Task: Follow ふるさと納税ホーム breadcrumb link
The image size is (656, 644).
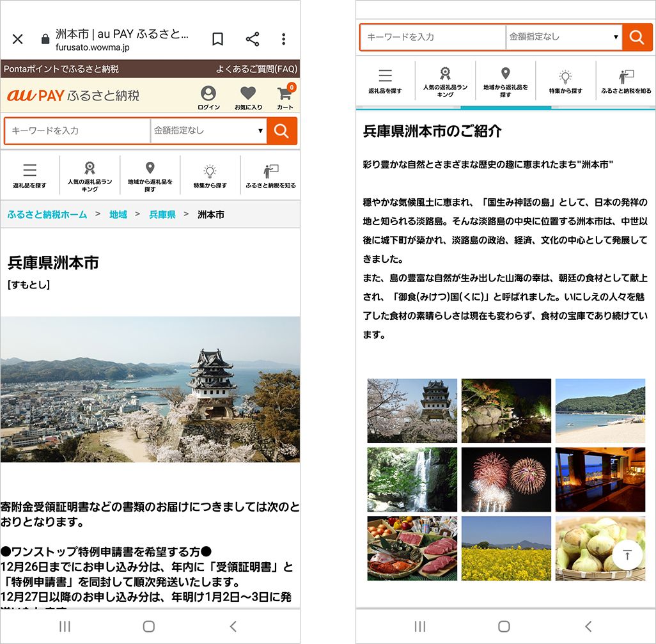Action: (x=47, y=215)
